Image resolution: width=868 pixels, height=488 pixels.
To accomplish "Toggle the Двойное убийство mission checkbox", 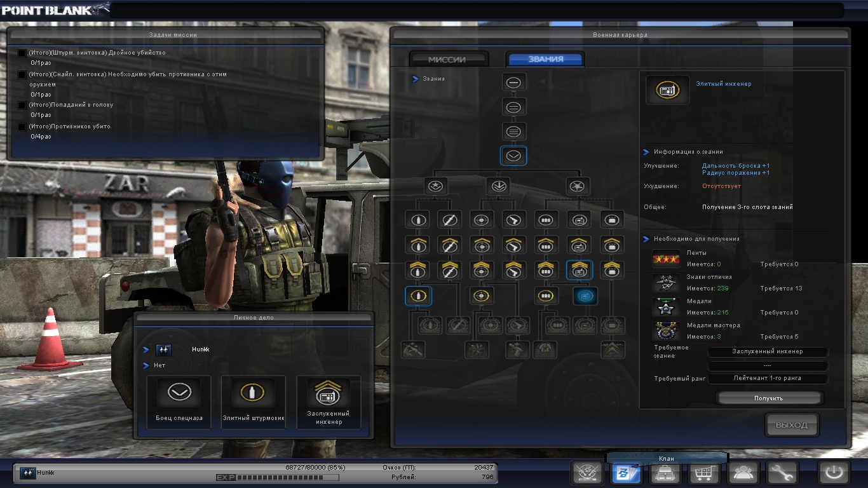I will point(22,53).
